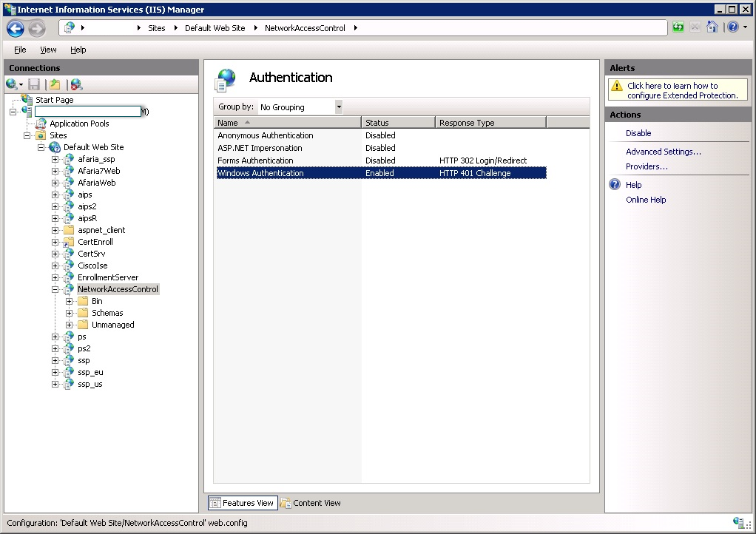This screenshot has width=756, height=534.
Task: Select Windows Authentication row
Action: click(x=382, y=173)
